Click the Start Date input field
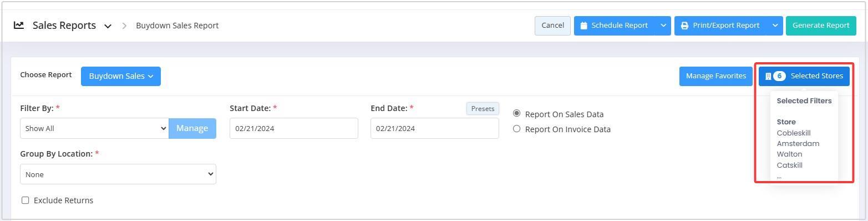This screenshot has height=221, width=868. [294, 128]
